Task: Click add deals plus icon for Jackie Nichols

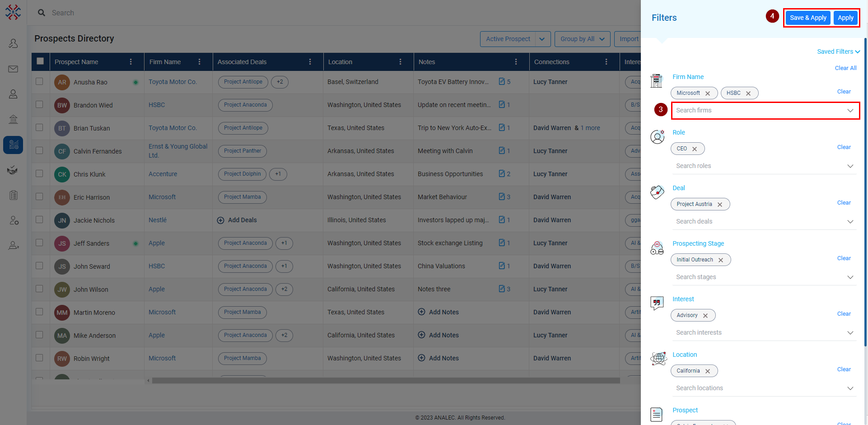Action: (x=220, y=220)
